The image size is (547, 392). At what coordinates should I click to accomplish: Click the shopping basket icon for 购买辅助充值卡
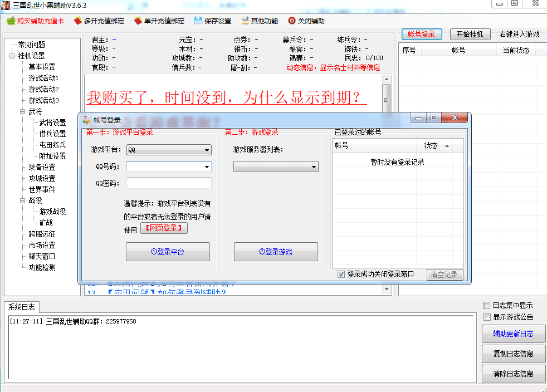click(11, 21)
